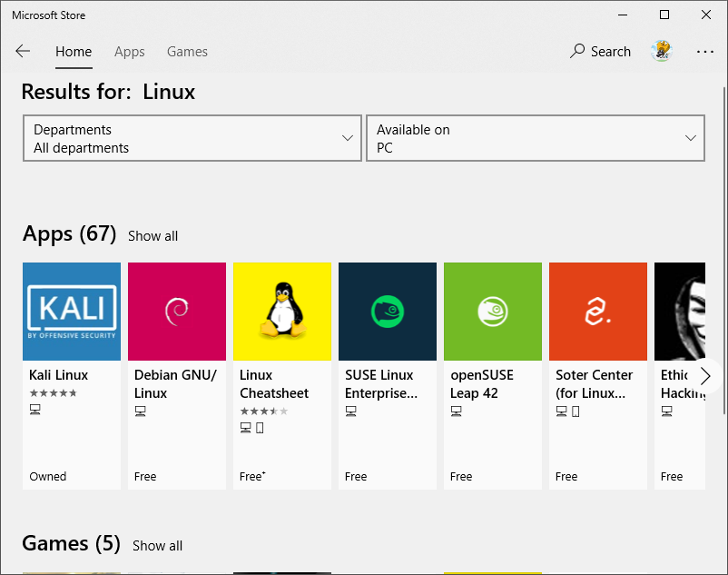Go to the Games tab
Viewport: 728px width, 575px height.
(x=187, y=52)
